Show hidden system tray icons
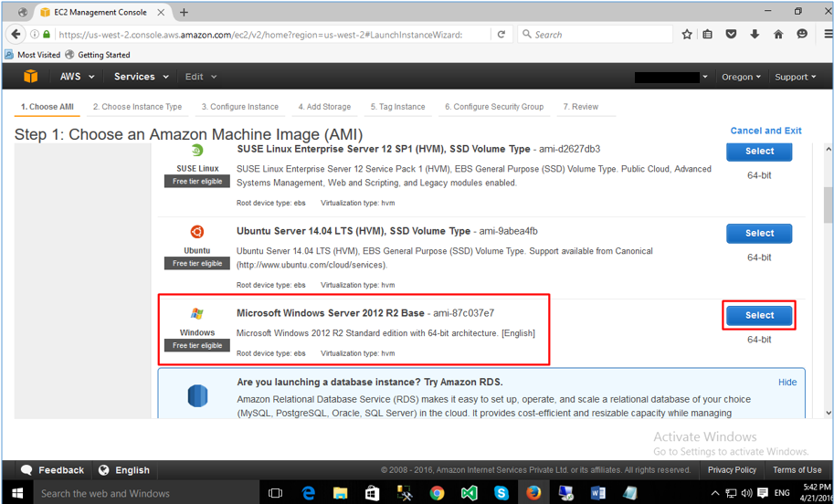Image resolution: width=834 pixels, height=504 pixels. click(x=715, y=493)
